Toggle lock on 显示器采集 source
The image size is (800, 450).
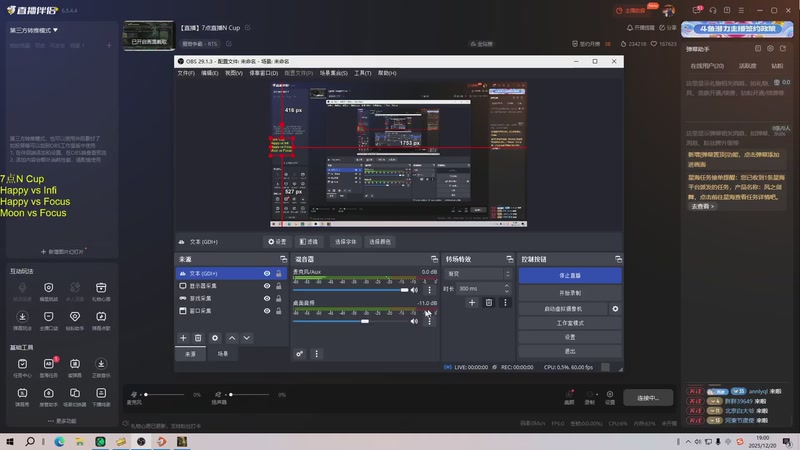point(279,286)
